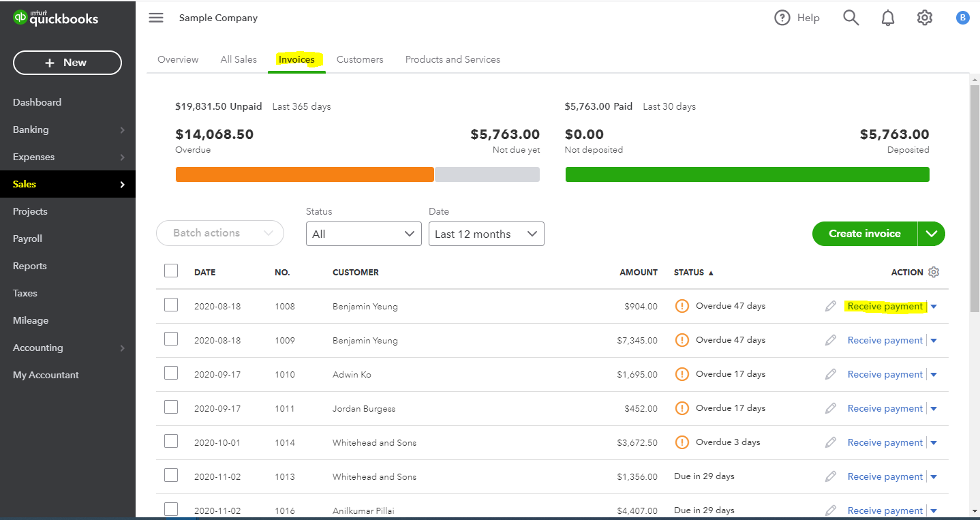Switch to the Customers tab

pos(360,59)
